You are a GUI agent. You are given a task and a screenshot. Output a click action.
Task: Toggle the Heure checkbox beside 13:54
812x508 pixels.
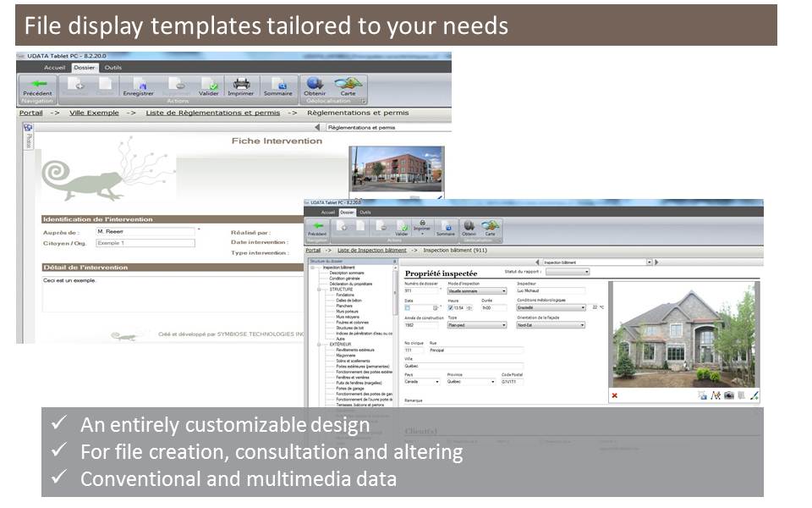(451, 307)
